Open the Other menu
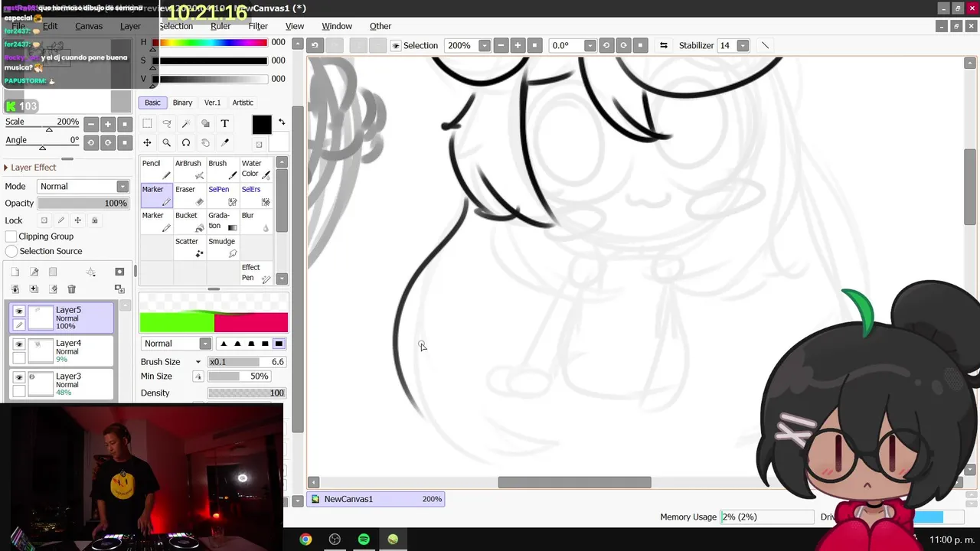The image size is (980, 551). coord(381,26)
